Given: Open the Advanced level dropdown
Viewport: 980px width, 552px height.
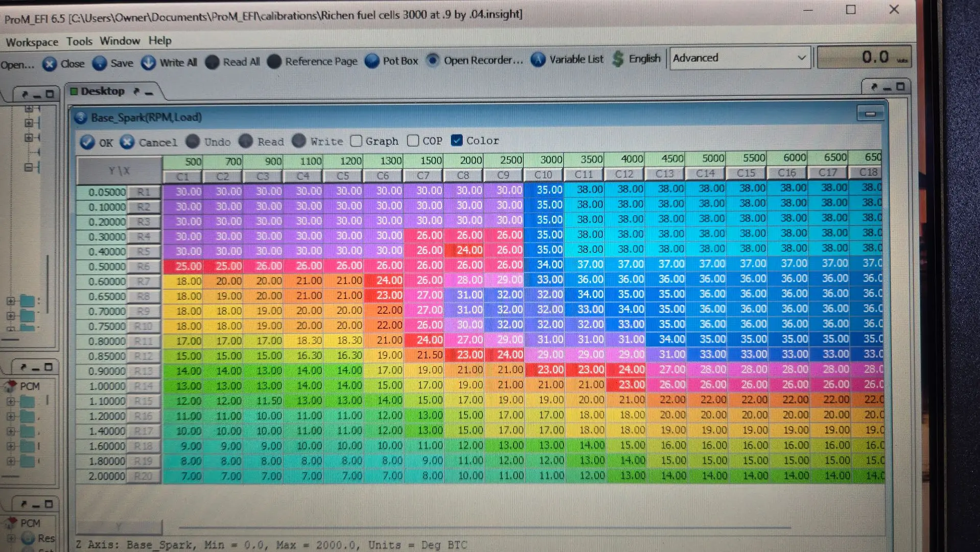Looking at the screenshot, I should (x=740, y=58).
